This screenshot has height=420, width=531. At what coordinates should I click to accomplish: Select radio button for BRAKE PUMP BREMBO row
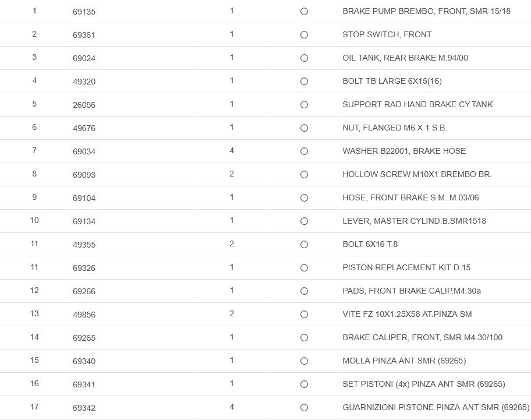(x=304, y=12)
